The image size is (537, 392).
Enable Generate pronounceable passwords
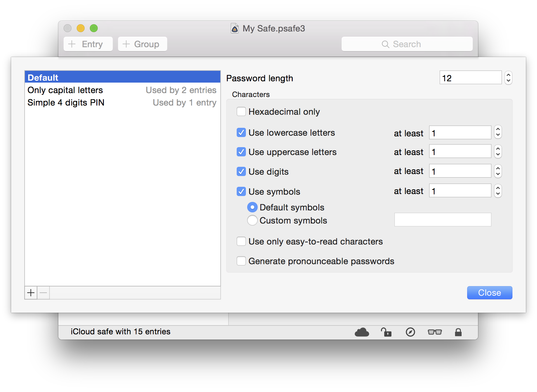click(x=241, y=261)
